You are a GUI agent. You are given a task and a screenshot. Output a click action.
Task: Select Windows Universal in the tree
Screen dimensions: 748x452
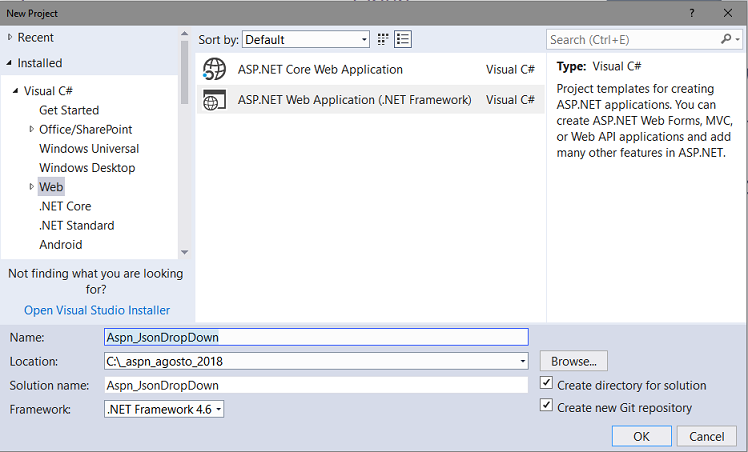(x=89, y=148)
